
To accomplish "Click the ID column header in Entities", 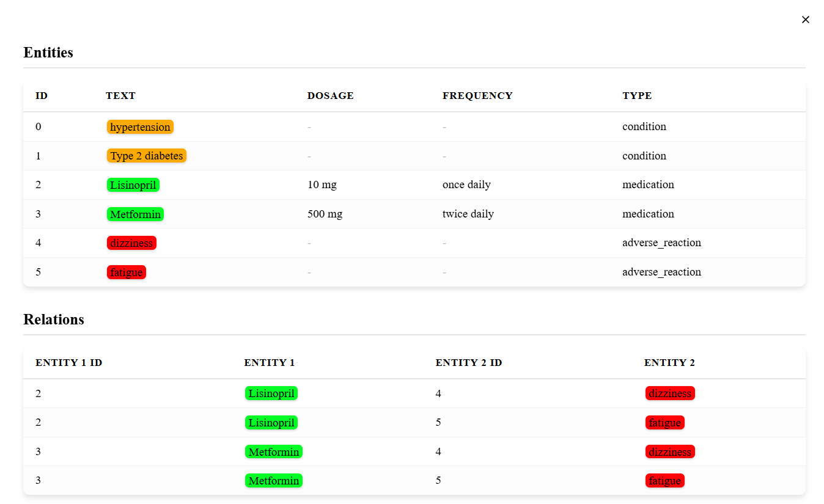I will [42, 96].
